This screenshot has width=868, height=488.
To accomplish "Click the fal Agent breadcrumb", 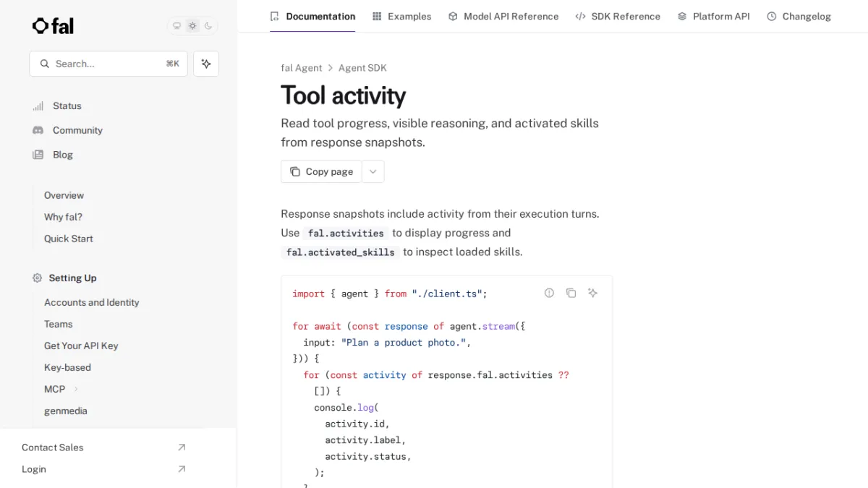I will pyautogui.click(x=302, y=68).
